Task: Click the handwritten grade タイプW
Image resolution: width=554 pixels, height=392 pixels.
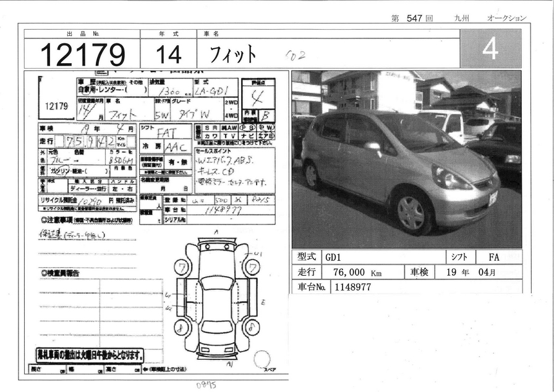Action: point(194,114)
